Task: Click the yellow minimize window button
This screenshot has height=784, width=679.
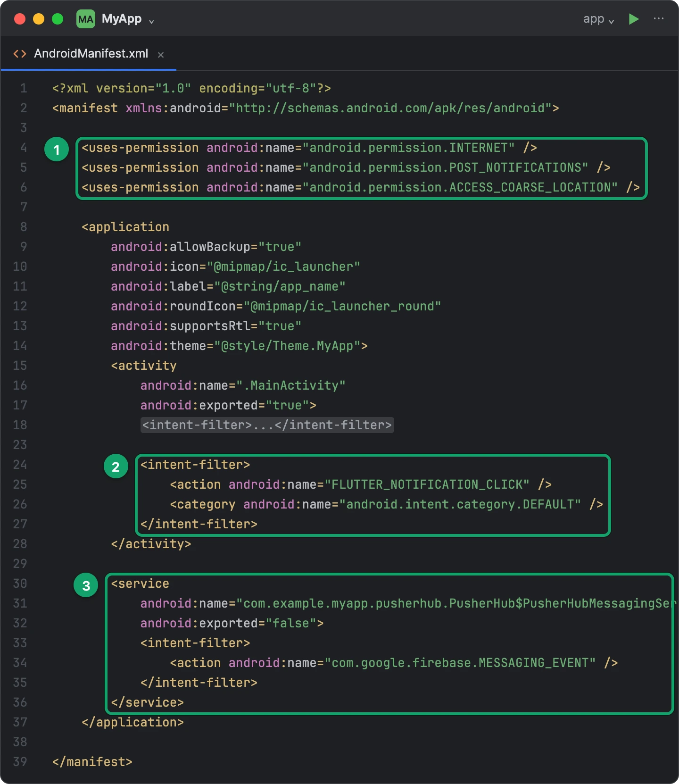Action: (39, 19)
